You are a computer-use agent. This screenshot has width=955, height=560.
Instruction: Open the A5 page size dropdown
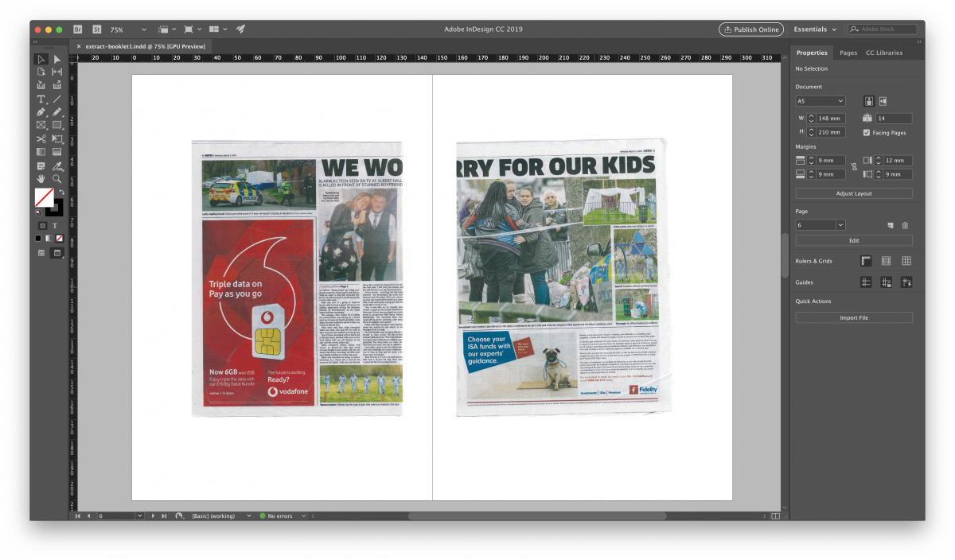click(x=821, y=101)
